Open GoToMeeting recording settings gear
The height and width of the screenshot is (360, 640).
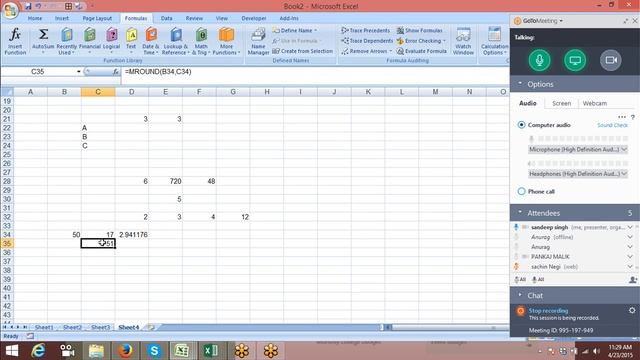[632, 311]
